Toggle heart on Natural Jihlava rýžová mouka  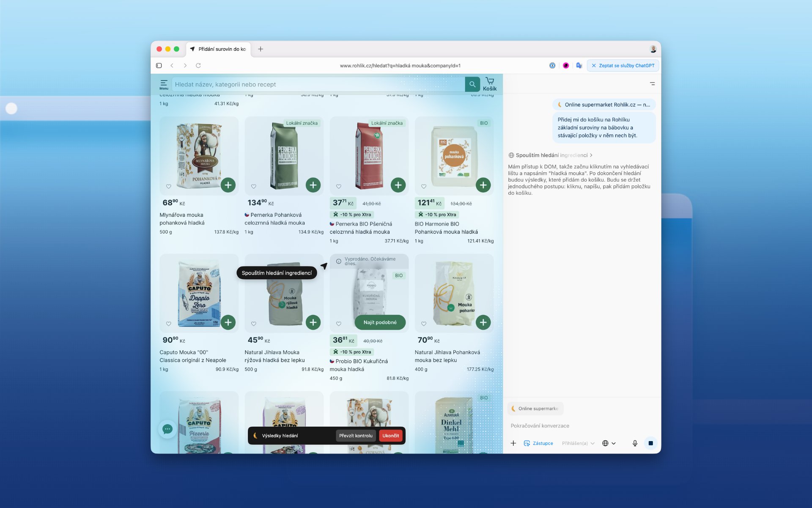[254, 324]
